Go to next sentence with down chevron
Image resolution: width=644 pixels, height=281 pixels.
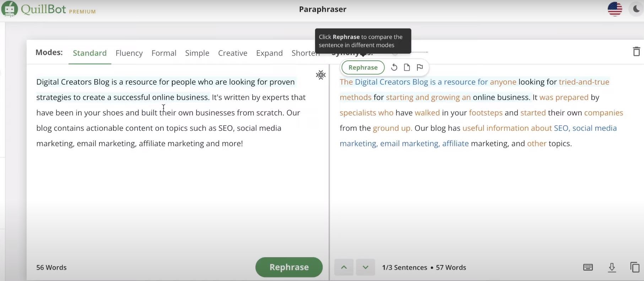[365, 268]
